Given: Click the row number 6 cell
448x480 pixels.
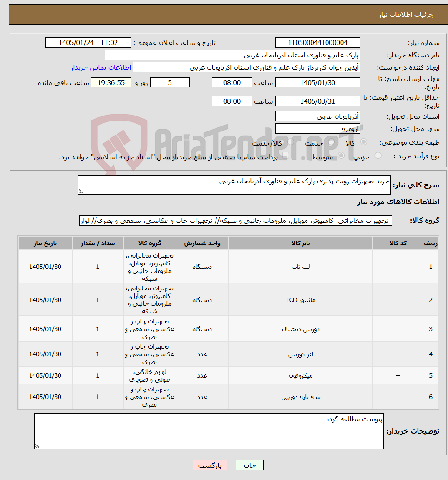Looking at the screenshot, I should [x=431, y=397].
